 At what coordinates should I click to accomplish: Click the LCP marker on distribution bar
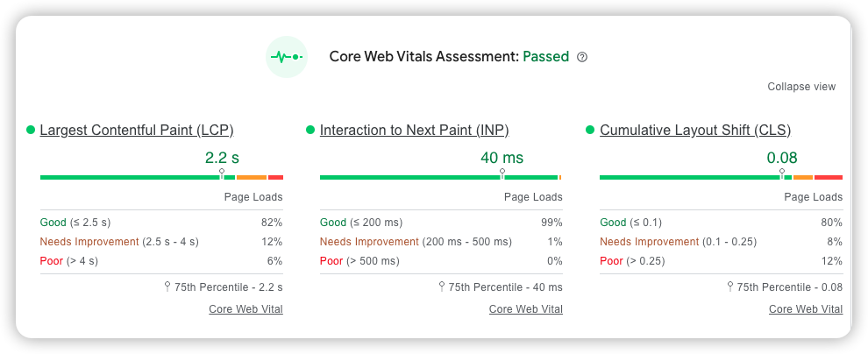pos(222,174)
